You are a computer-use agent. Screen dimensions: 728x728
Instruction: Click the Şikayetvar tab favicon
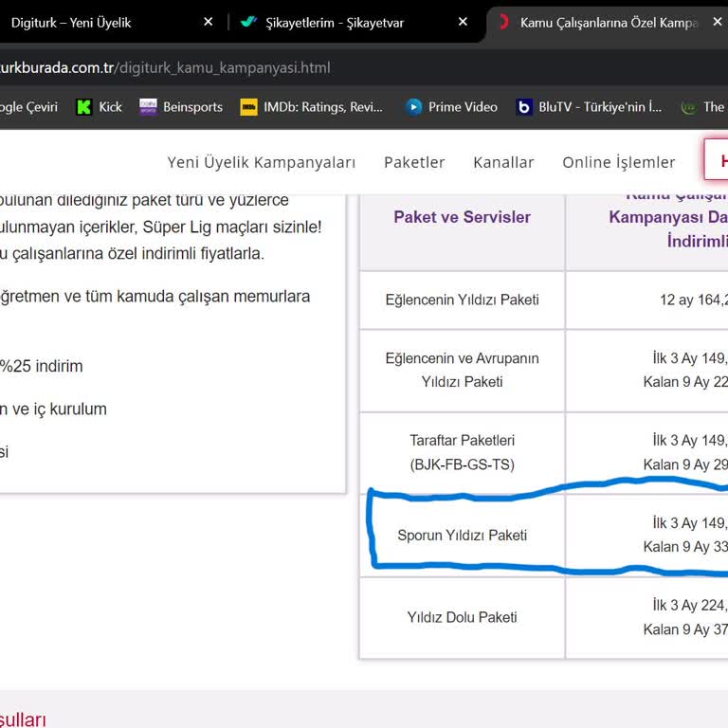[x=249, y=22]
